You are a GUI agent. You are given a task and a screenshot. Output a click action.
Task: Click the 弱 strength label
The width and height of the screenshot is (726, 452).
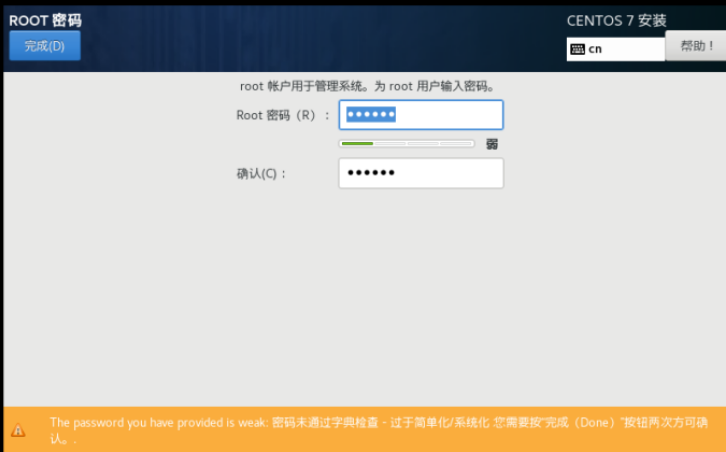(x=492, y=144)
